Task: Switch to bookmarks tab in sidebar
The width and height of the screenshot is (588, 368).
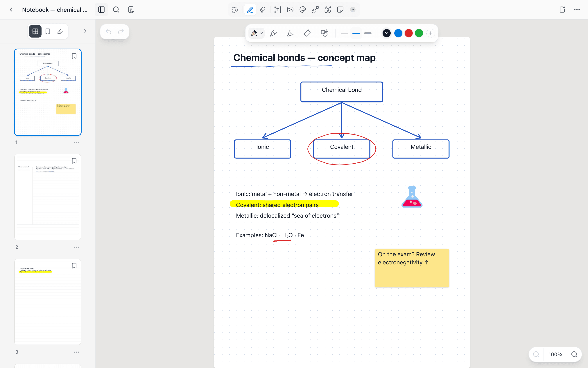Action: (48, 31)
